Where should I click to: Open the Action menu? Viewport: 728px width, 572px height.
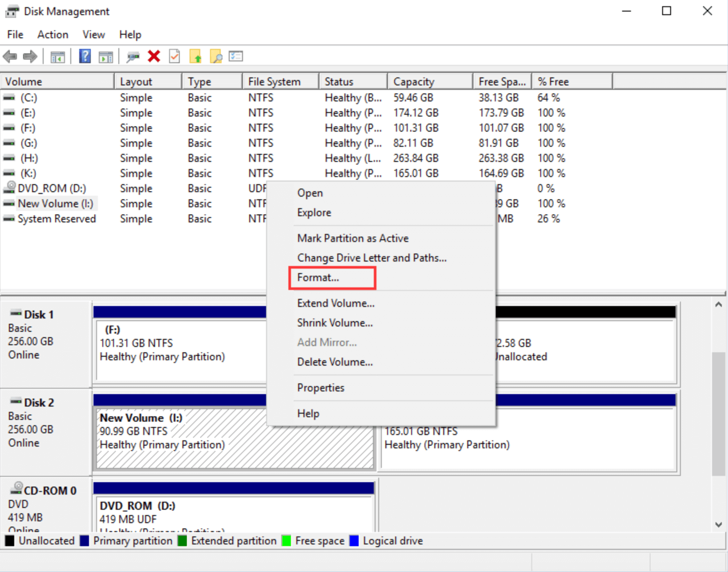pyautogui.click(x=52, y=34)
